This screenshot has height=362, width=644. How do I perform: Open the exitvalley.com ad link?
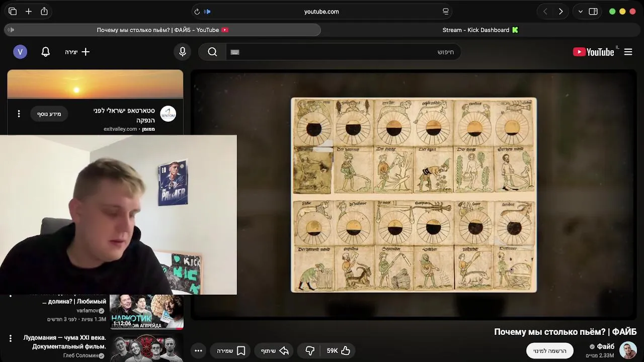coord(120,129)
